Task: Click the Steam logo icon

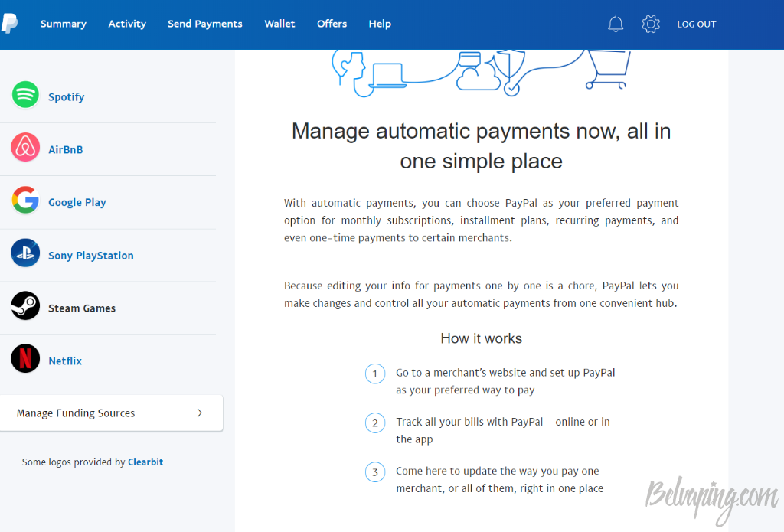Action: click(x=25, y=305)
